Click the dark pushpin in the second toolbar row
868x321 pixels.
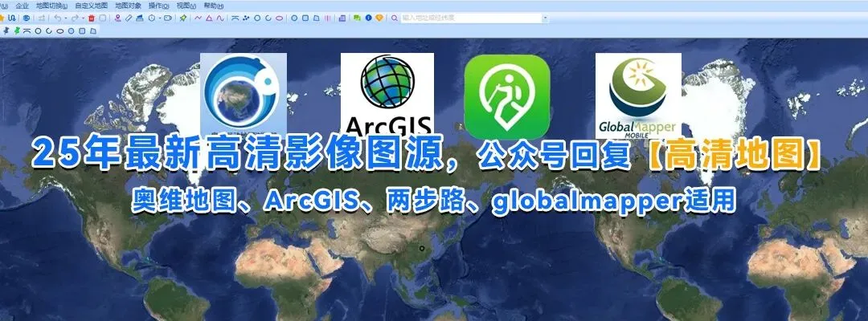pos(6,30)
